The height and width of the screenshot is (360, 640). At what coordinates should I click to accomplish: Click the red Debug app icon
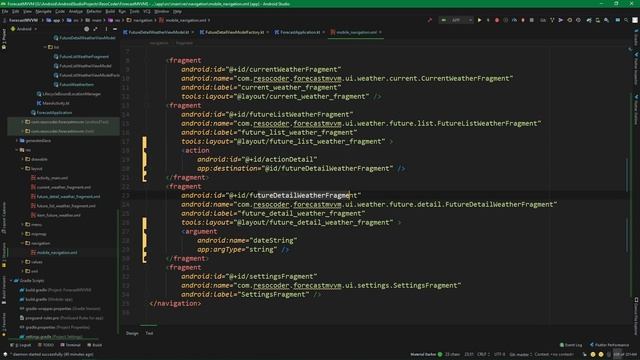[x=497, y=20]
